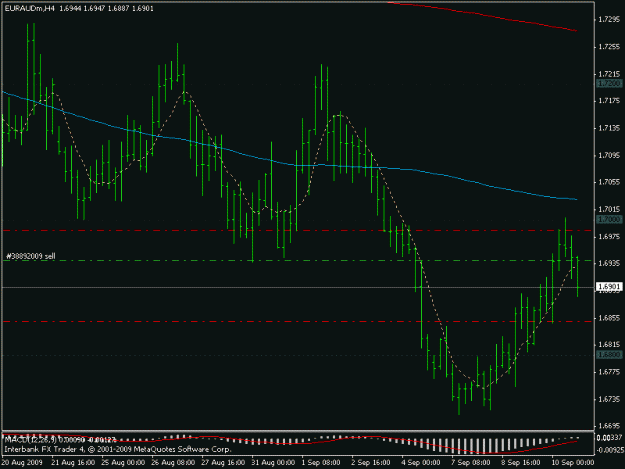The height and width of the screenshot is (469, 625).
Task: Click MACD scale value 0.00337
Action: 610,438
